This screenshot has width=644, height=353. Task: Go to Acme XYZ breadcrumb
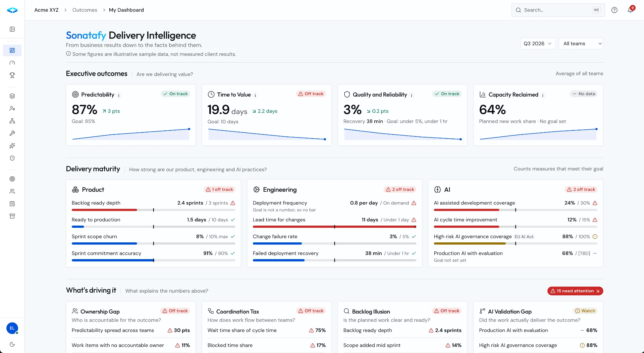46,10
